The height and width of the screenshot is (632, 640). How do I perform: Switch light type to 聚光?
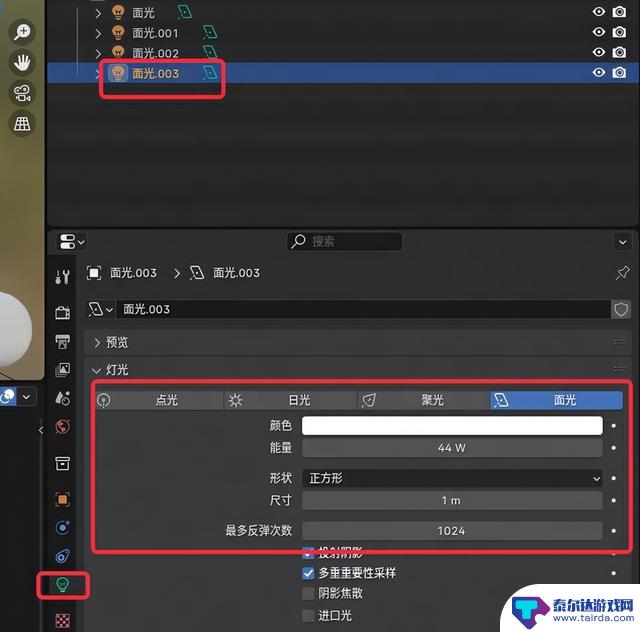(423, 400)
